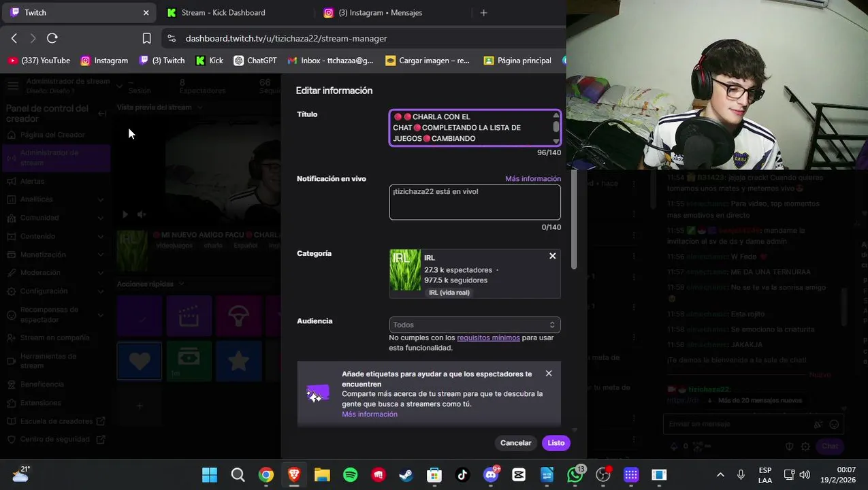Open the Página del Creador sidebar item
The width and height of the screenshot is (868, 490).
click(x=52, y=135)
